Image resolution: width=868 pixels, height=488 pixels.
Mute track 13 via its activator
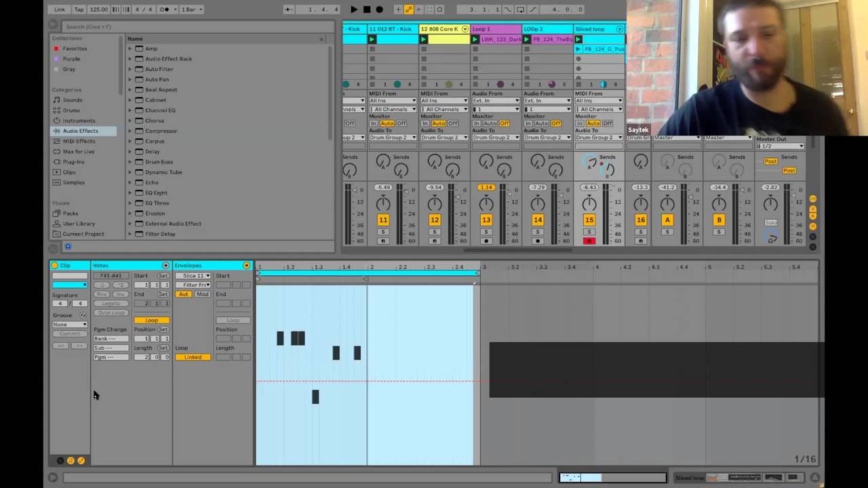(x=486, y=220)
